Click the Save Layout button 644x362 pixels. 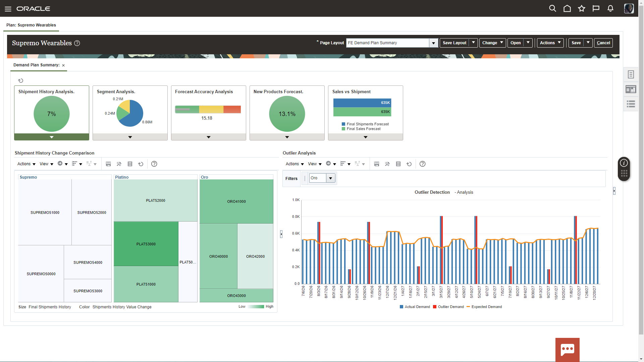pyautogui.click(x=454, y=43)
